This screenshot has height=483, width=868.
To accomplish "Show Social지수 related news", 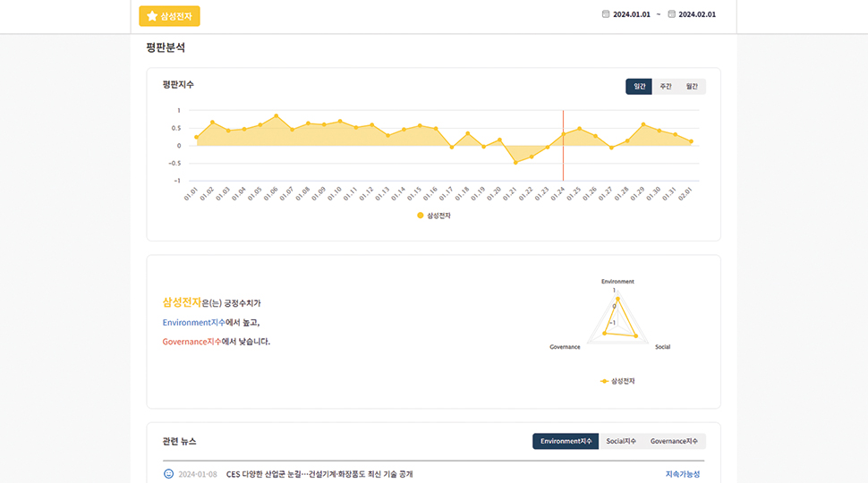I will (620, 441).
